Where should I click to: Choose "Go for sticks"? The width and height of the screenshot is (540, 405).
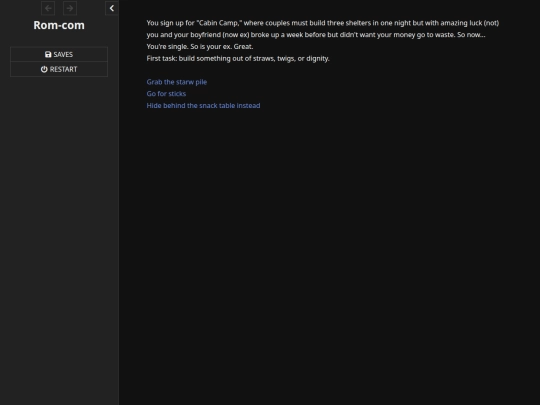point(166,94)
